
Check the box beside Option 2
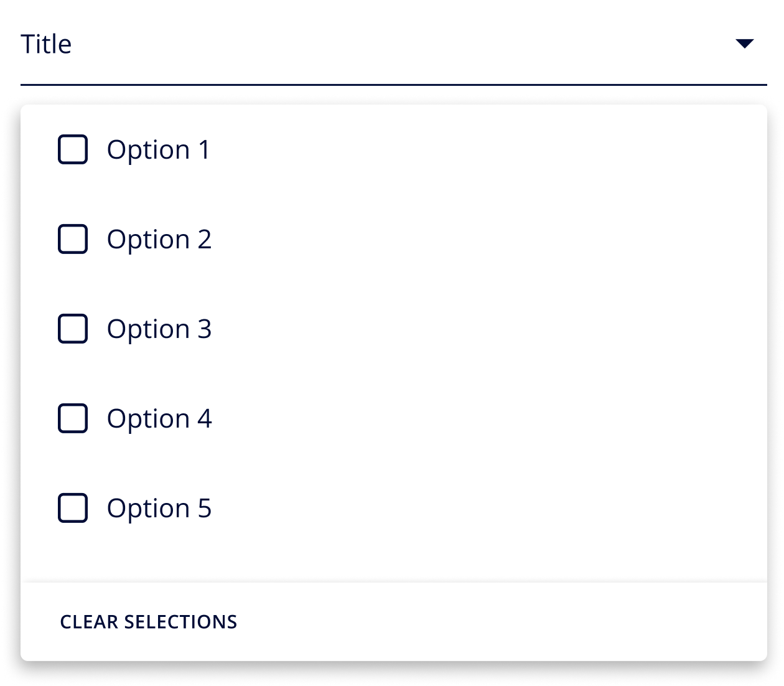73,239
